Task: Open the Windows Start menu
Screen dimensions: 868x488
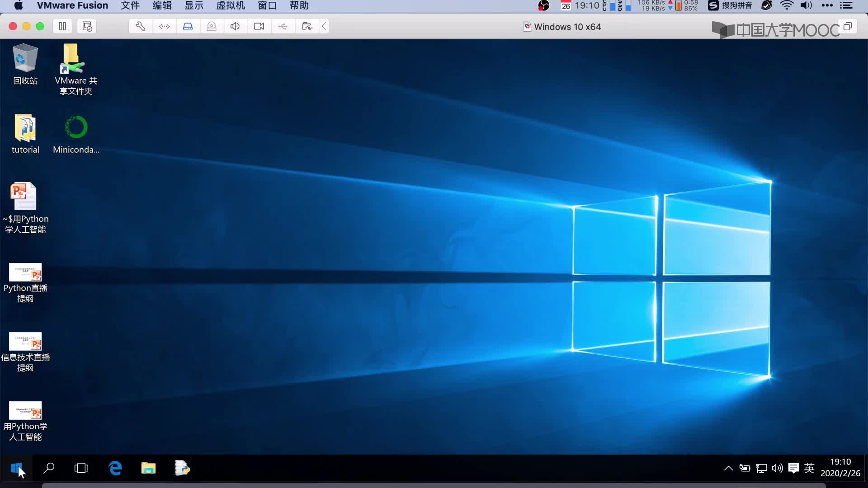Action: coord(16,468)
